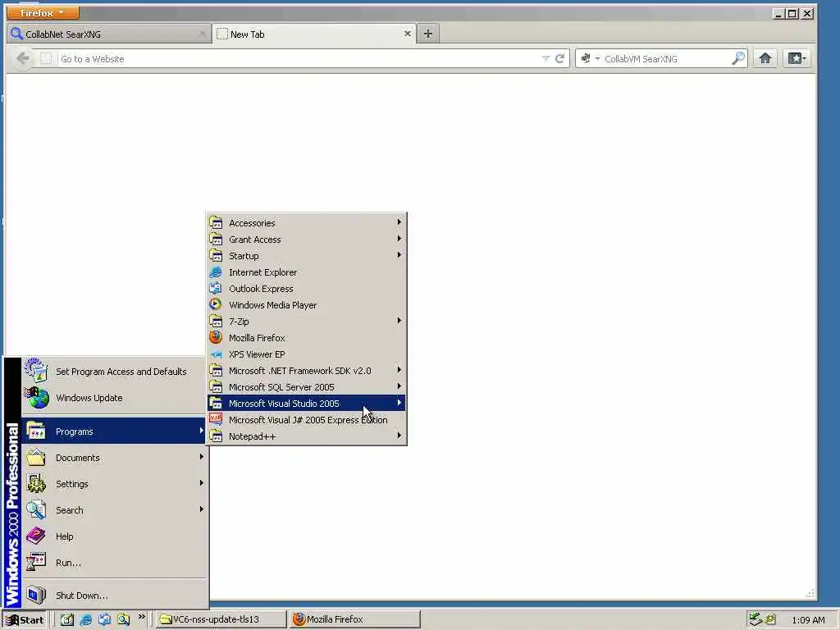Expand Microsoft SQL Server 2005 submenu arrow
This screenshot has width=840, height=630.
coord(399,386)
